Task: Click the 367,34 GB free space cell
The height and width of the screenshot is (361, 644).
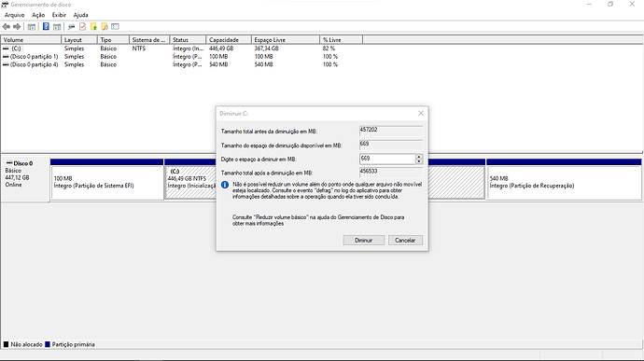Action: 266,49
